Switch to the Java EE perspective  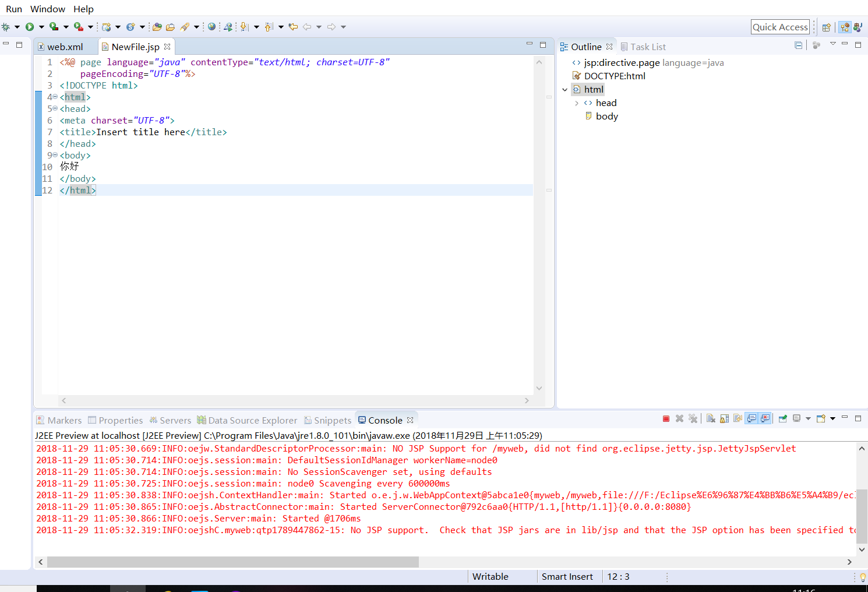pos(845,27)
